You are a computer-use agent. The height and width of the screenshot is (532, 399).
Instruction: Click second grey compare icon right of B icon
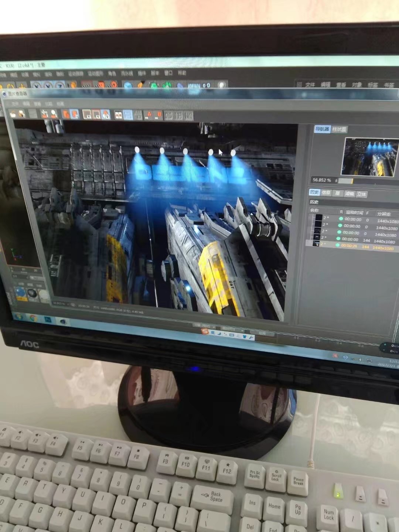[179, 116]
